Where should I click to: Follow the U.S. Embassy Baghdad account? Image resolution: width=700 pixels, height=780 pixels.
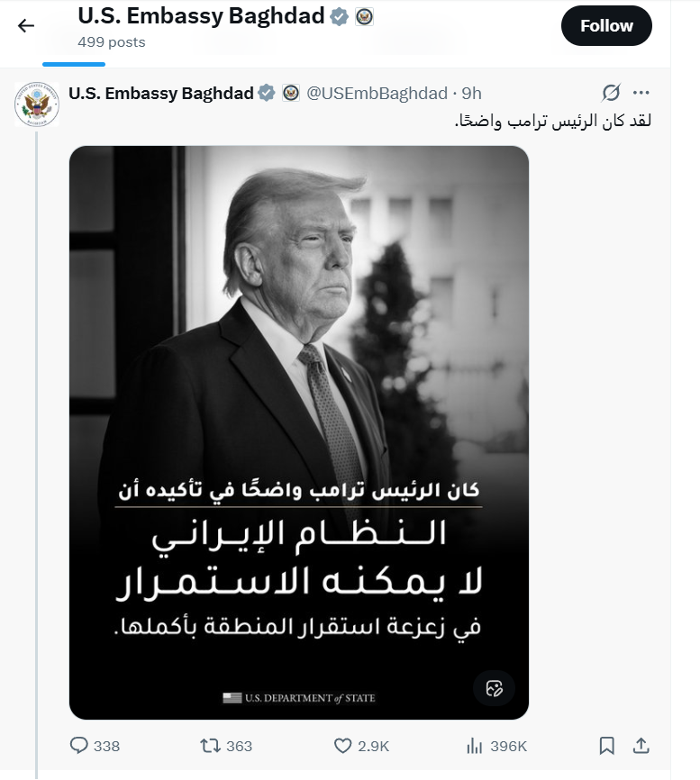pos(606,25)
